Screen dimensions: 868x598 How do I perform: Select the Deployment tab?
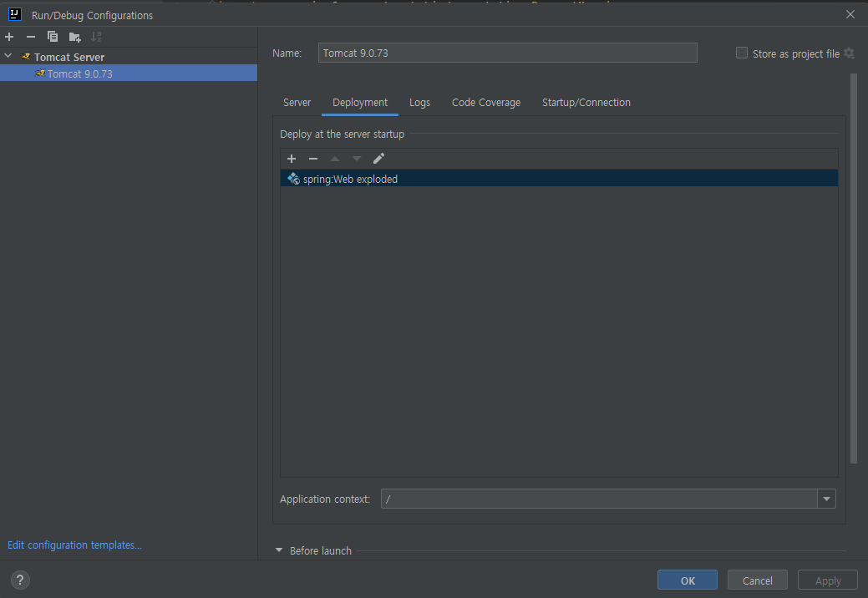(x=360, y=103)
